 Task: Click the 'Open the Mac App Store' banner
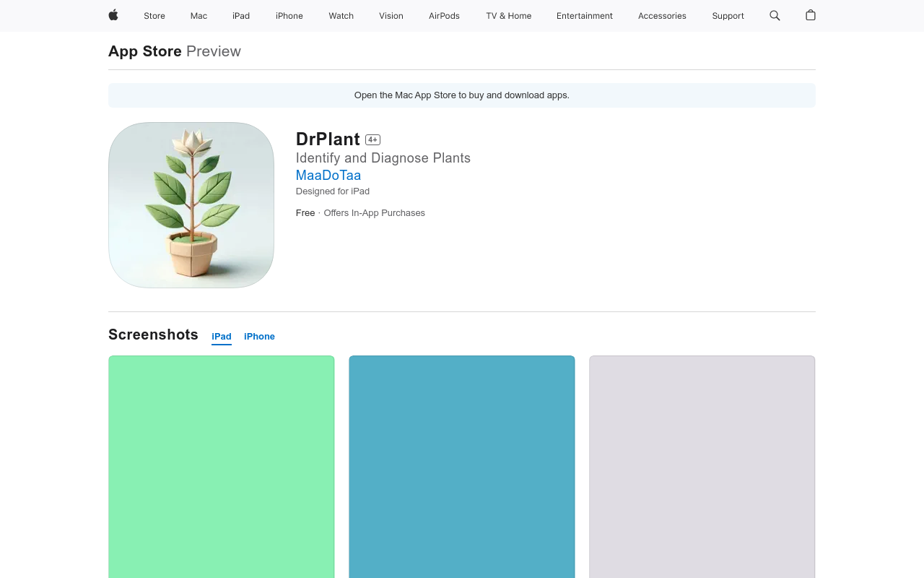[462, 95]
